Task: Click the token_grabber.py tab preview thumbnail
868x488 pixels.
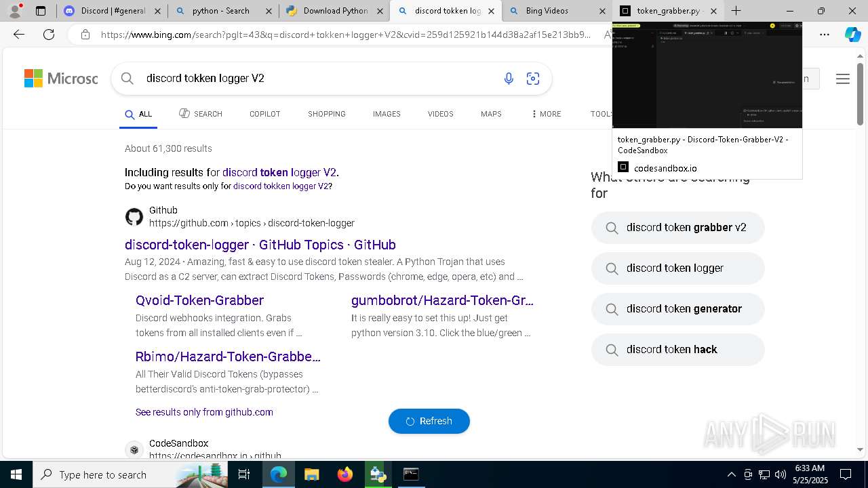Action: [707, 75]
